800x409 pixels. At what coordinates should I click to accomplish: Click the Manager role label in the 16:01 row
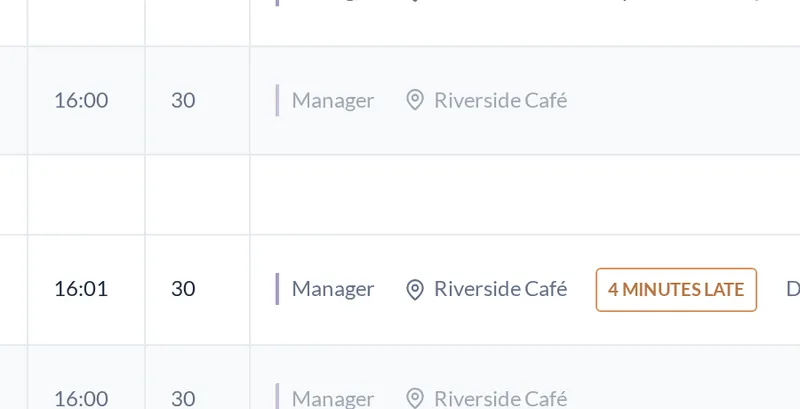[333, 290]
